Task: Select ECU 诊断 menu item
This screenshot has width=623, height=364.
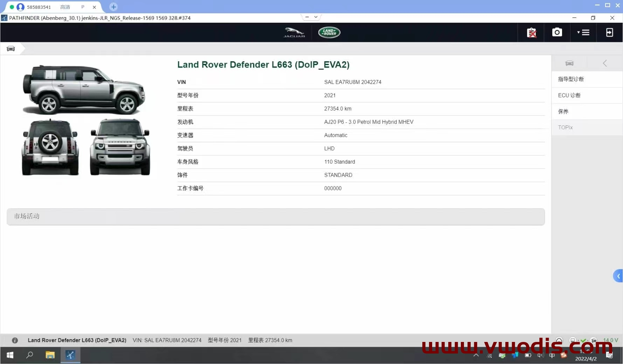Action: [569, 95]
